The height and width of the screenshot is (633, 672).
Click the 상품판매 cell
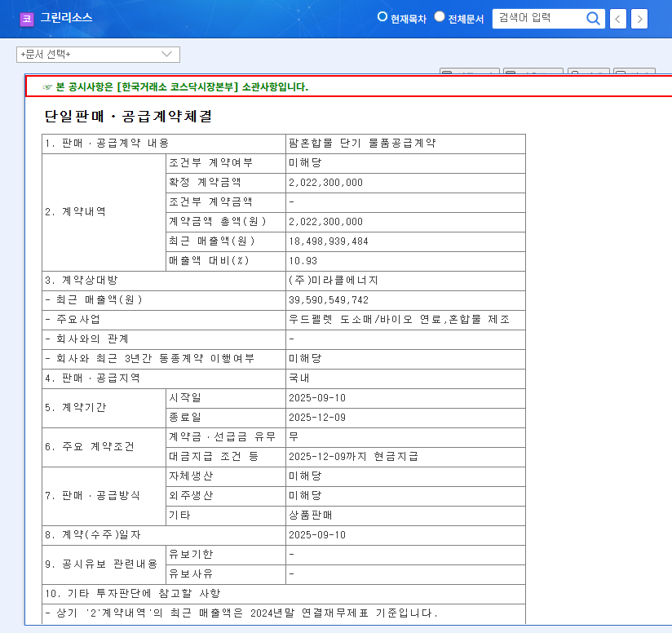[310, 516]
